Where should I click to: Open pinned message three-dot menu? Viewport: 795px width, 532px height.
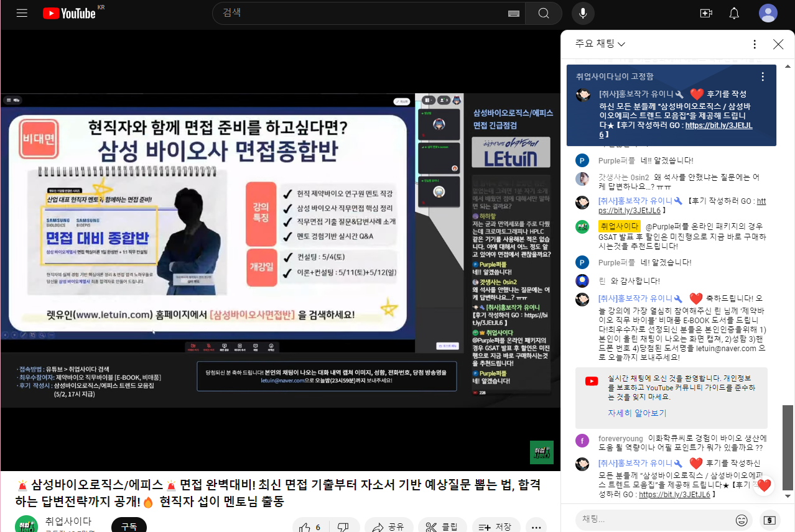pyautogui.click(x=763, y=77)
